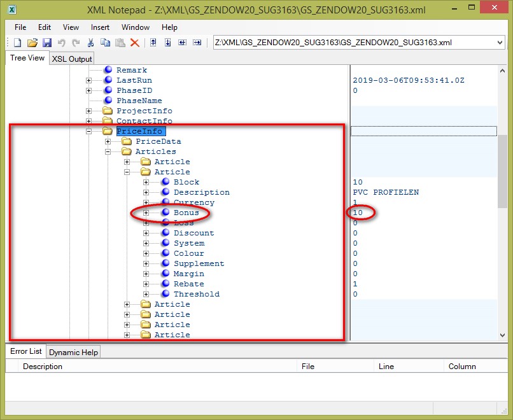
Task: Click the vertical scrollbar thumb
Action: click(503, 171)
